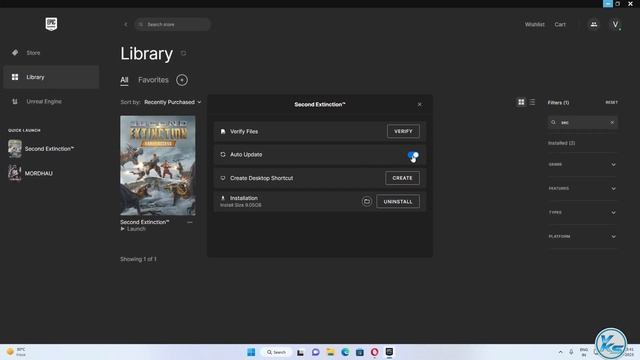
Task: Toggle the Auto Update switch
Action: pyautogui.click(x=413, y=155)
